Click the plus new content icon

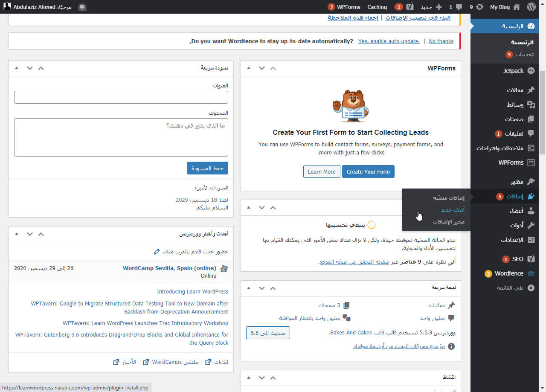(439, 7)
